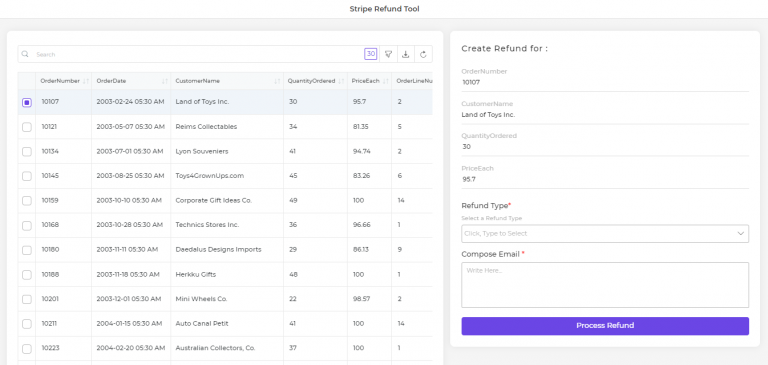Focus the Compose Email text area
This screenshot has width=768, height=365.
click(x=605, y=285)
